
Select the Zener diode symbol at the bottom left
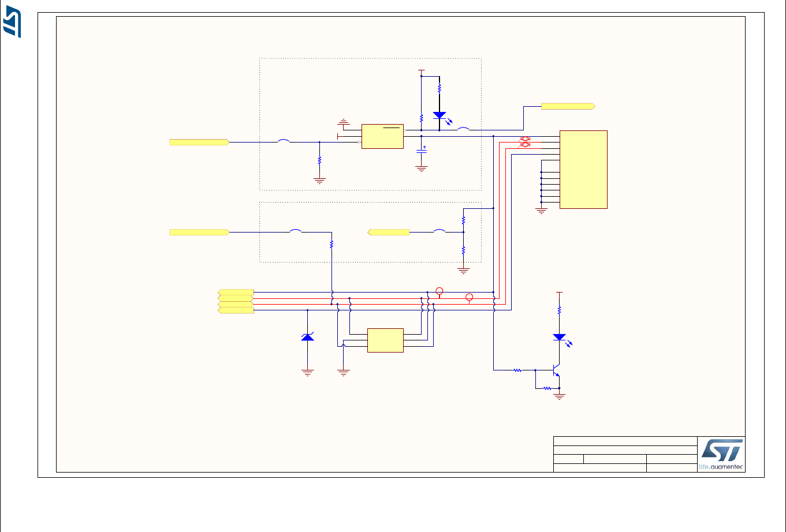coord(307,336)
